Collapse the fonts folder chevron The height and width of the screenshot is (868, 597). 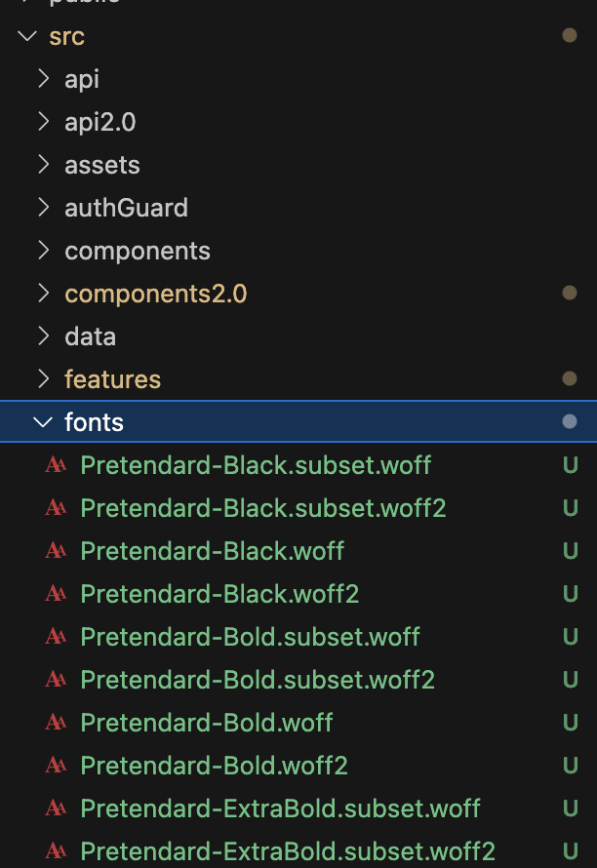click(43, 422)
